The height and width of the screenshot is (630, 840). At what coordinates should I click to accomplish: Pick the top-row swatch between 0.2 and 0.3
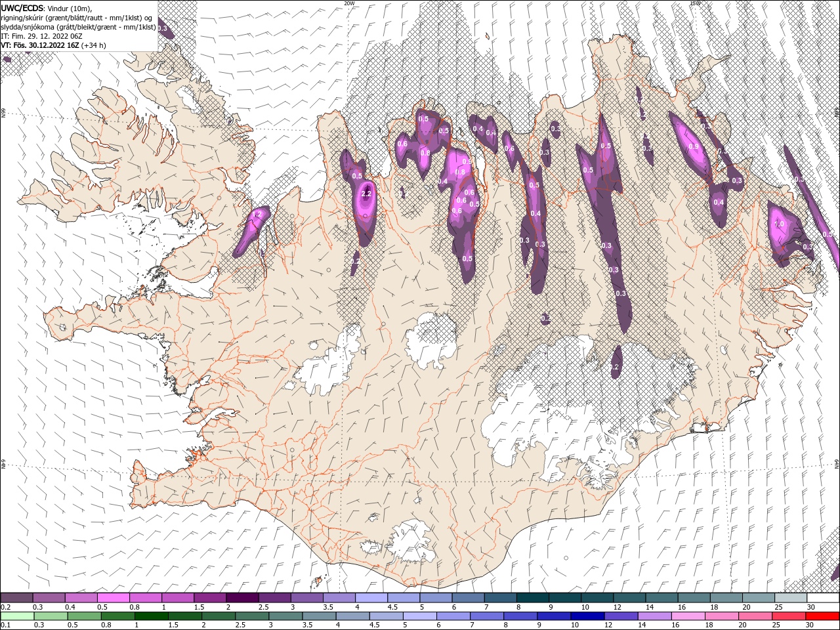click(16, 597)
